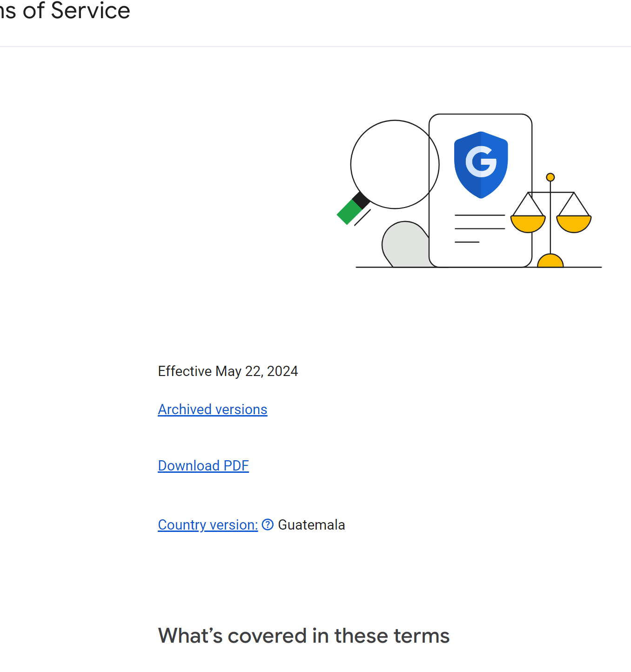Click the black collar on the magnifier handle
Image resolution: width=631 pixels, height=672 pixels.
pyautogui.click(x=361, y=201)
